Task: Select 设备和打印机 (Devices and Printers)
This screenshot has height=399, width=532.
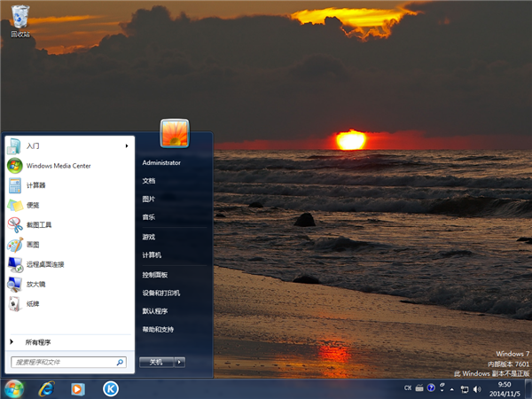Action: click(160, 293)
